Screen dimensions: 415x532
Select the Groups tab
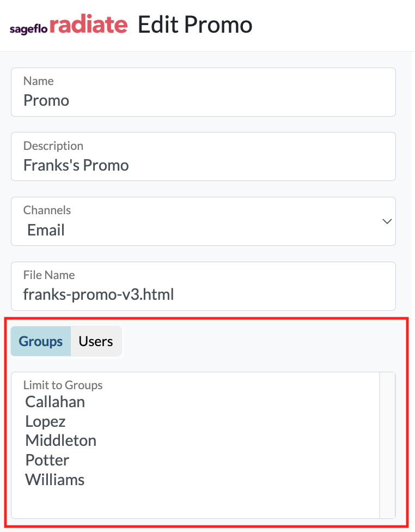[x=41, y=341]
